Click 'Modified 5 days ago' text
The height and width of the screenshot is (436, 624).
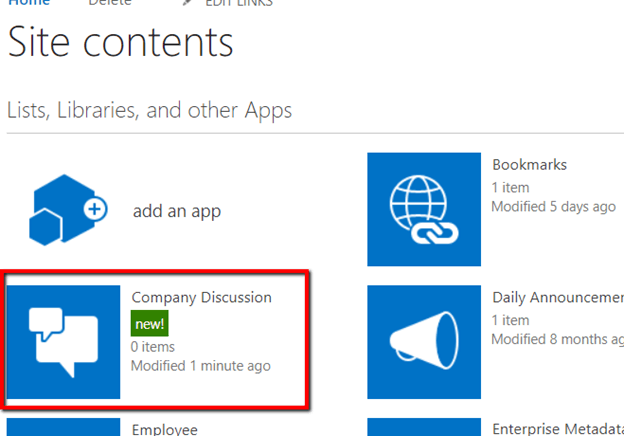(554, 207)
